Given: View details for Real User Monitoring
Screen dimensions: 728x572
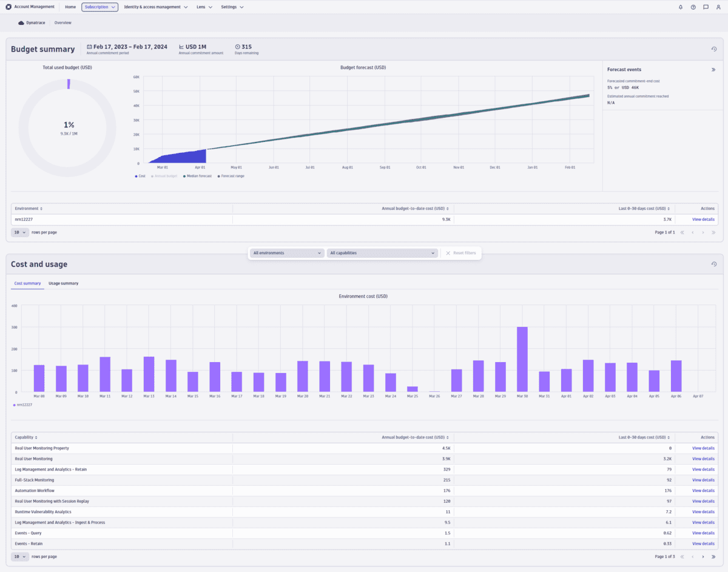Looking at the screenshot, I should [x=703, y=459].
